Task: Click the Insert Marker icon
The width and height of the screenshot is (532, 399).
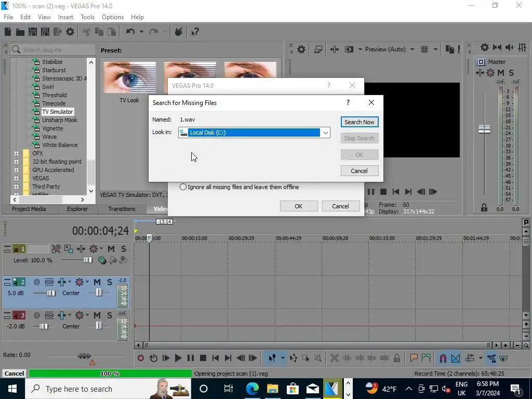Action: click(x=414, y=358)
